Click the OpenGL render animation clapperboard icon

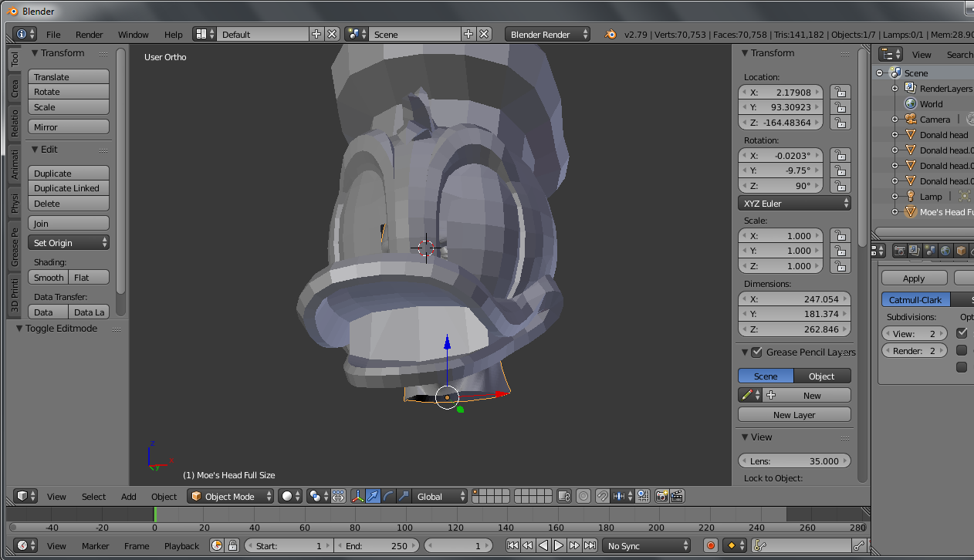coord(677,496)
